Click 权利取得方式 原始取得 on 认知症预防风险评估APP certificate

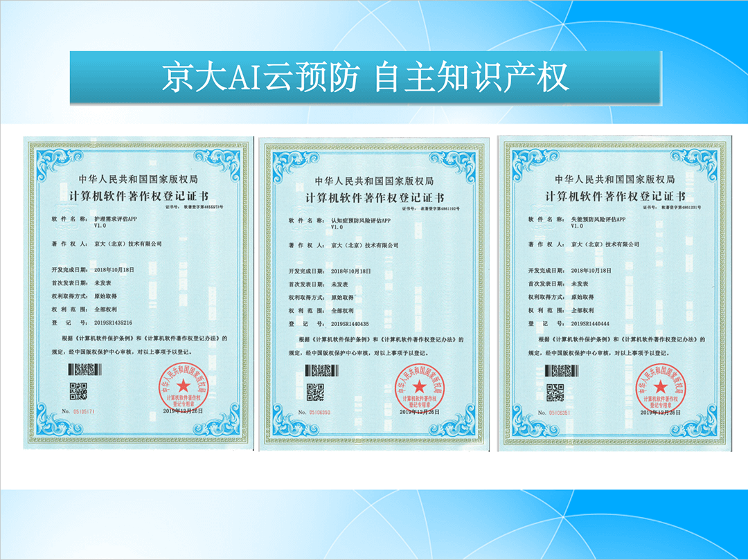321,298
